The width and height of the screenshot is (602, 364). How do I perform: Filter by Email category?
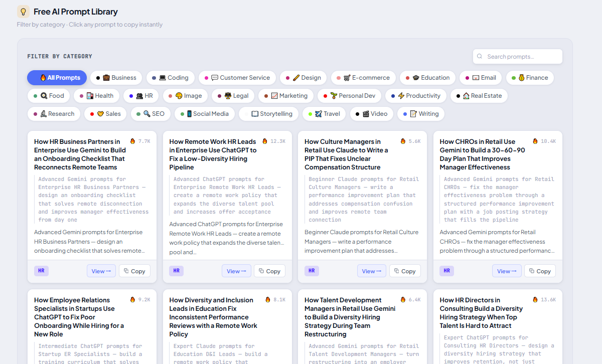(481, 78)
